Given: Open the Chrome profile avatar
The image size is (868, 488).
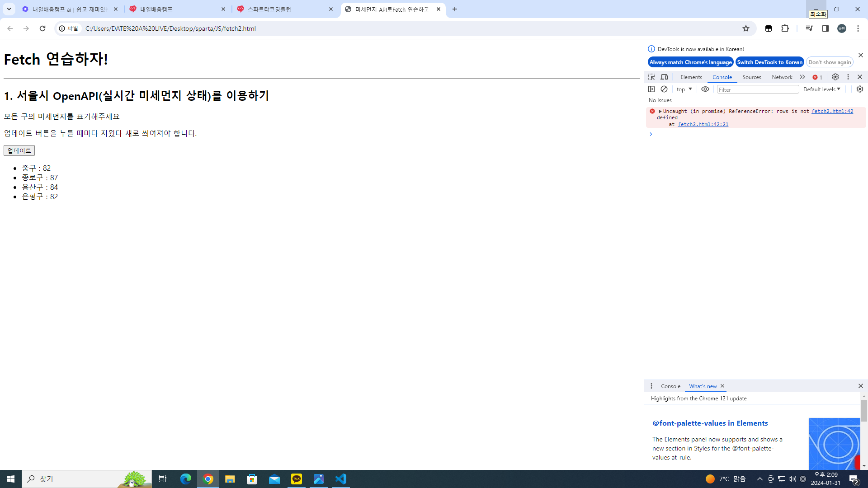Looking at the screenshot, I should [x=842, y=28].
